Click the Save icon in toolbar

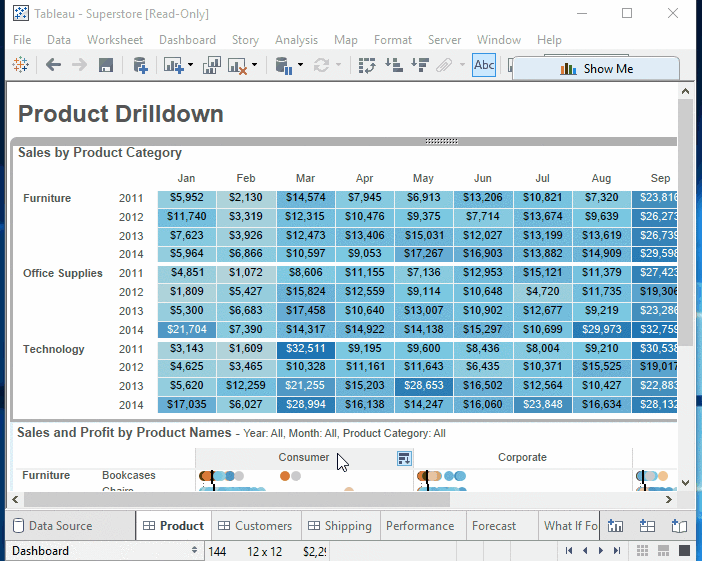click(106, 66)
